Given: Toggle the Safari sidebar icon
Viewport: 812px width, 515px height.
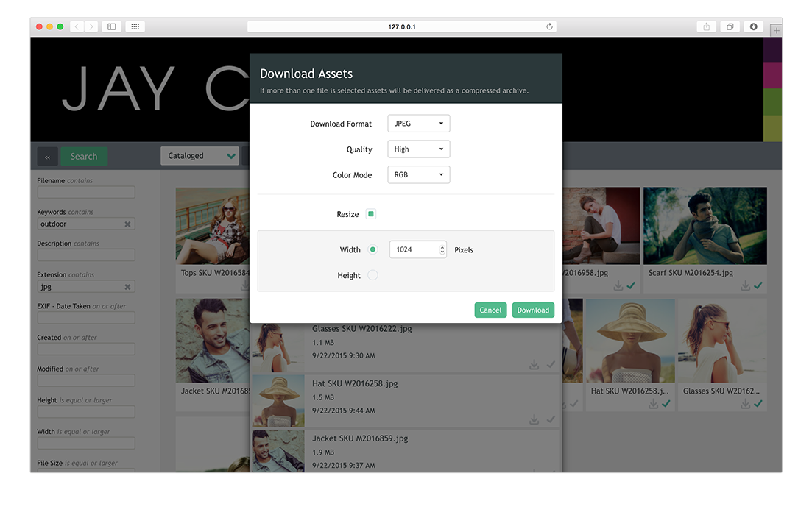Looking at the screenshot, I should 111,26.
